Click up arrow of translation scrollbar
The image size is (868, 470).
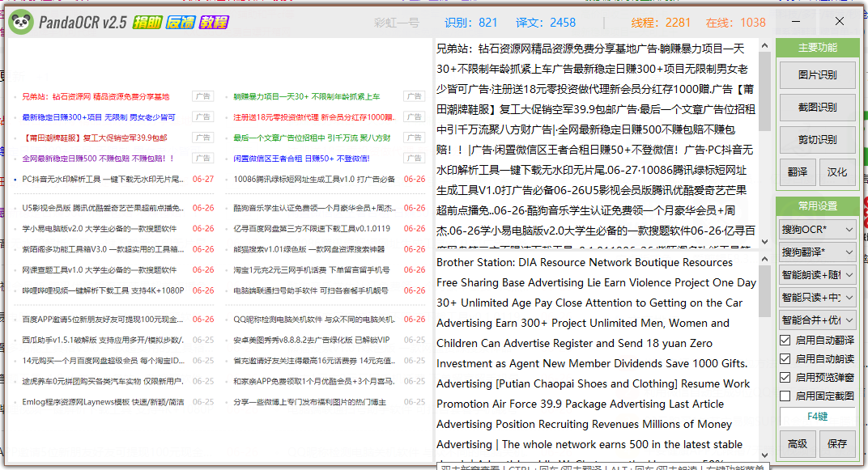(764, 260)
